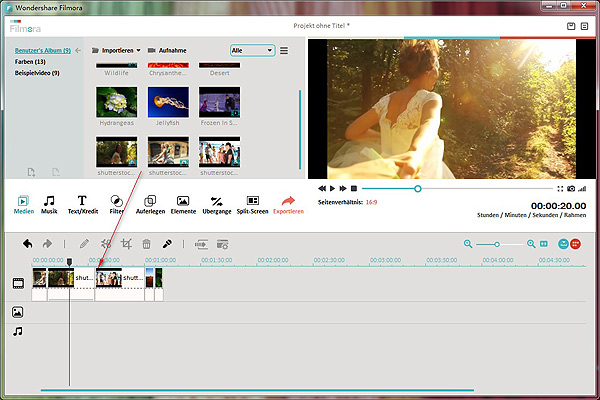The image size is (600, 400).
Task: Click the timeline zoom out magnifier
Action: (x=468, y=244)
